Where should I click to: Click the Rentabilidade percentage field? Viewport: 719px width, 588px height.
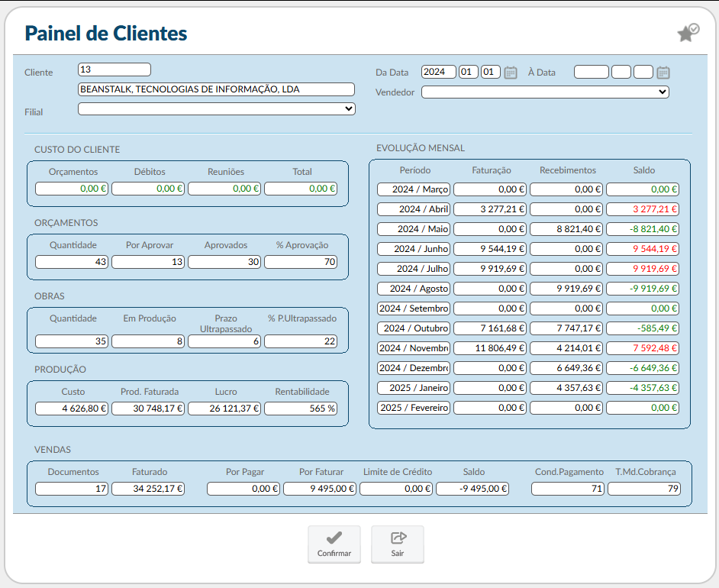(301, 409)
